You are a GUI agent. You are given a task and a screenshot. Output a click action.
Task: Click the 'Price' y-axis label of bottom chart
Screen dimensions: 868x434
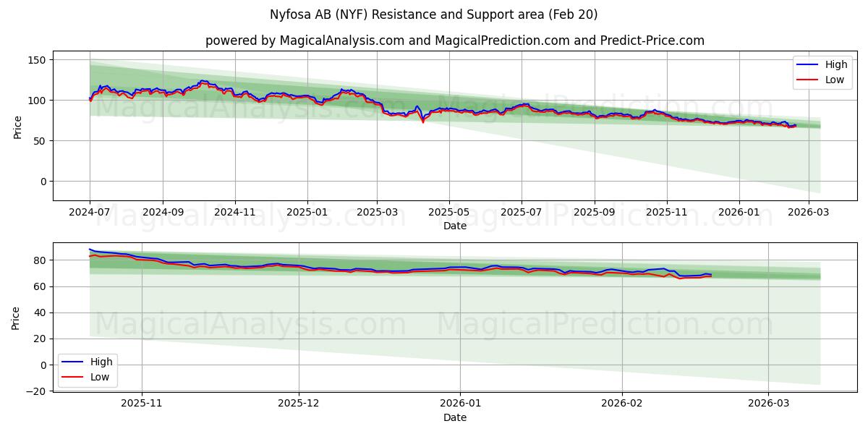click(x=17, y=318)
